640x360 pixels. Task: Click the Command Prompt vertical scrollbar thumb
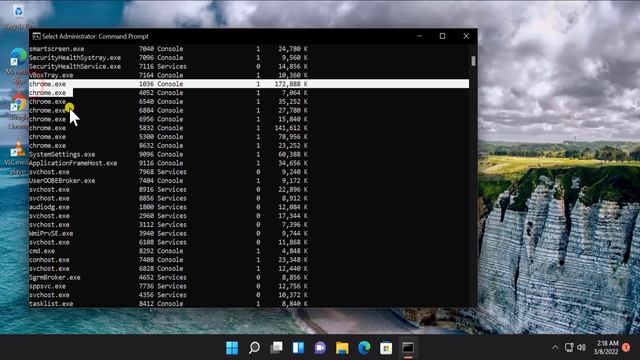coord(473,61)
